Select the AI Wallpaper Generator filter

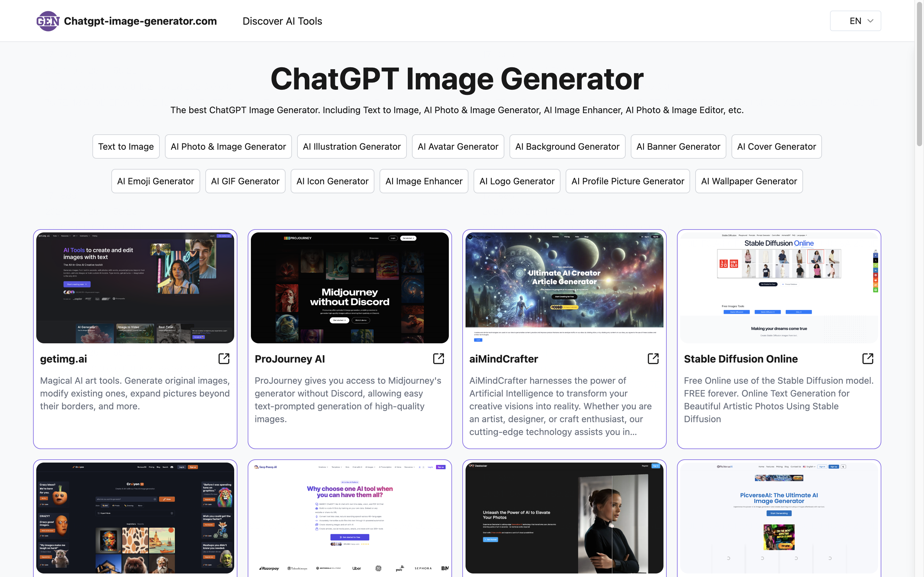[x=749, y=181]
